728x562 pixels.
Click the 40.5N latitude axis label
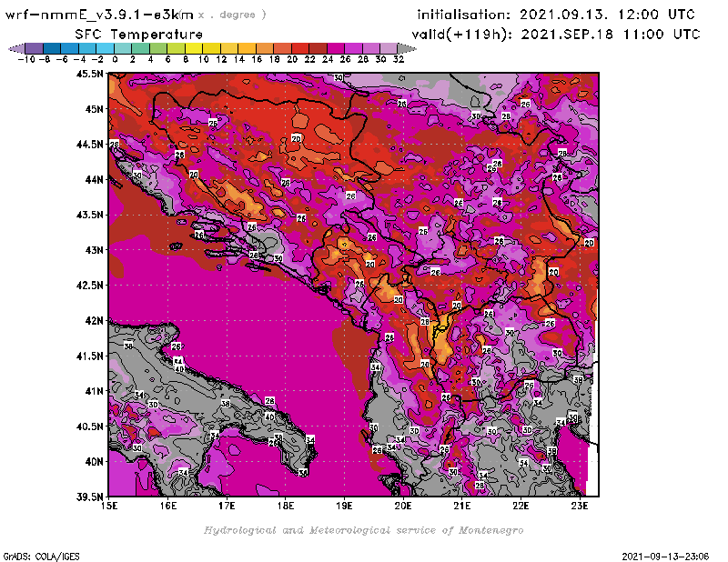[x=90, y=427]
